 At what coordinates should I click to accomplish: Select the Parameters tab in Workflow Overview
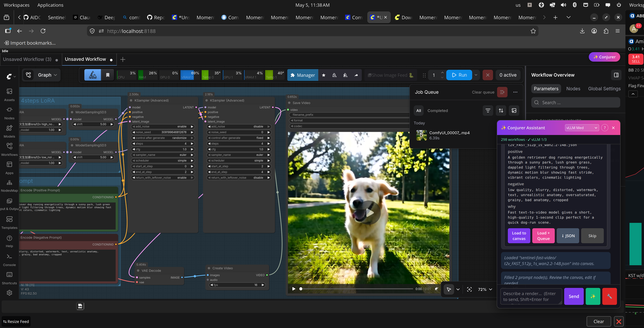(x=546, y=89)
